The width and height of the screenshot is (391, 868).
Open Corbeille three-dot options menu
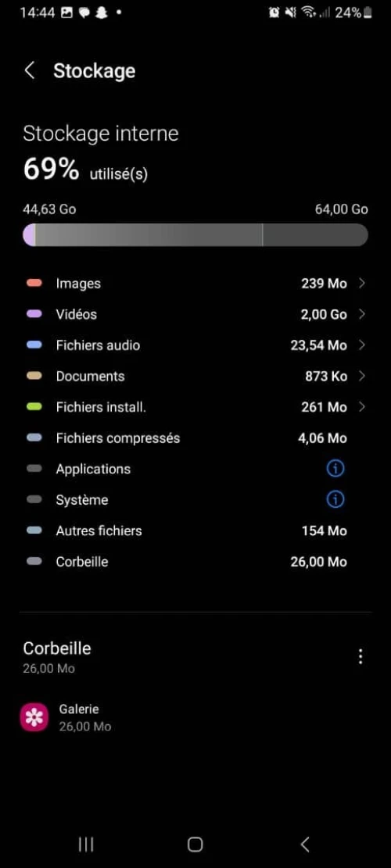click(361, 656)
